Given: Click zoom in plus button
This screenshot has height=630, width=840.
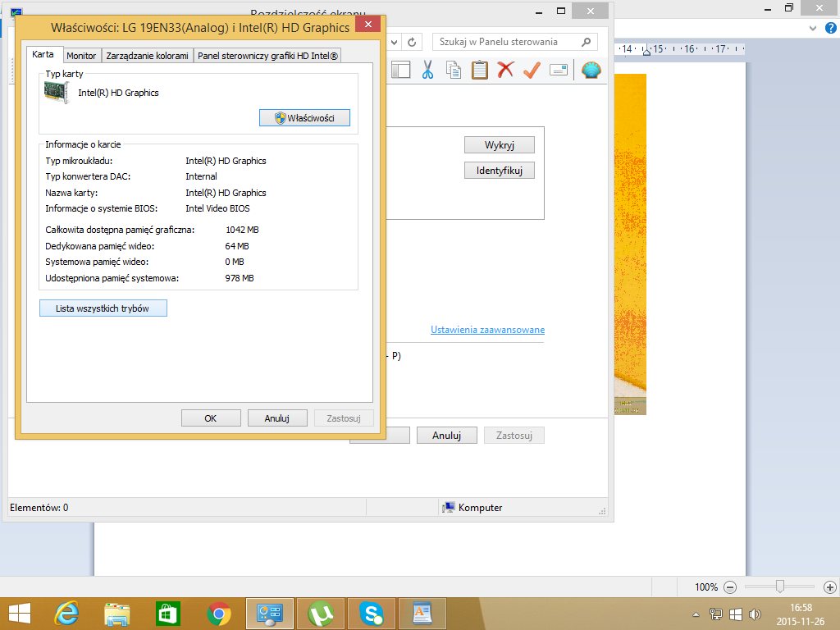Looking at the screenshot, I should coord(830,587).
